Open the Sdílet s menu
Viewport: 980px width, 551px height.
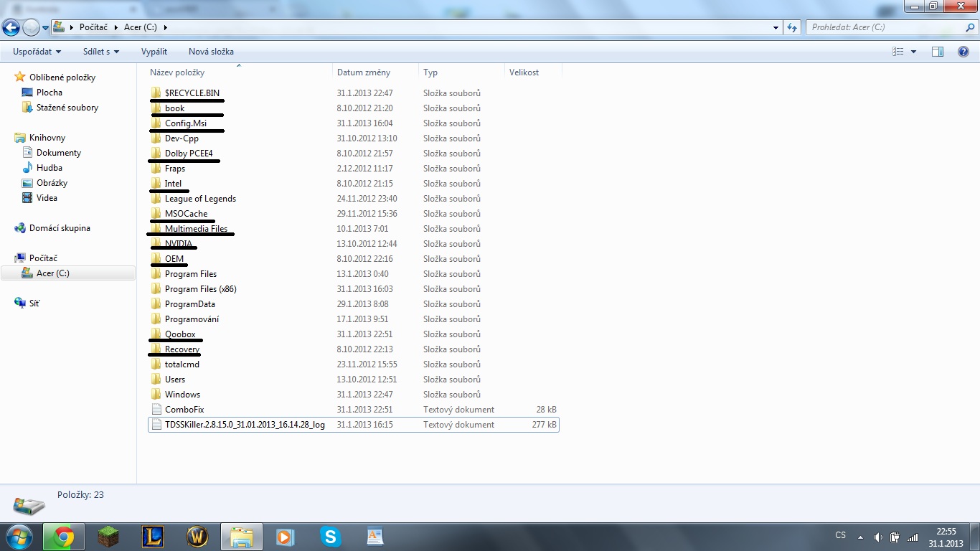(101, 52)
